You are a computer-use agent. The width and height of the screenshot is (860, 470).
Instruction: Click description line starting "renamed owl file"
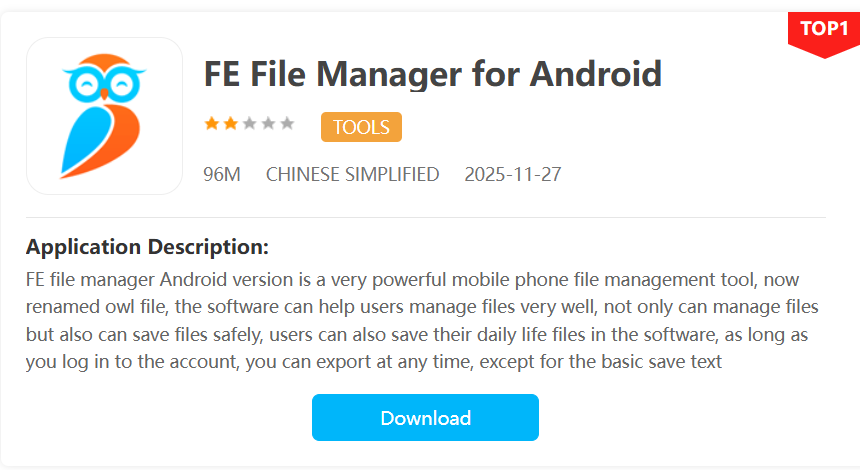click(422, 306)
